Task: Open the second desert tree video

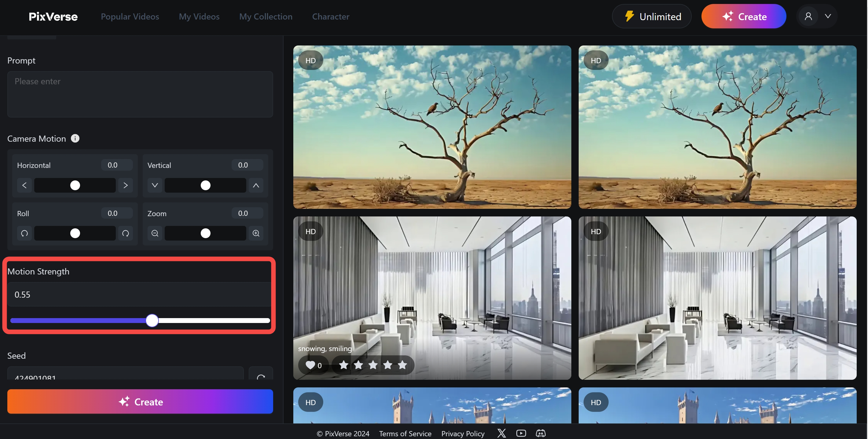Action: (x=717, y=127)
